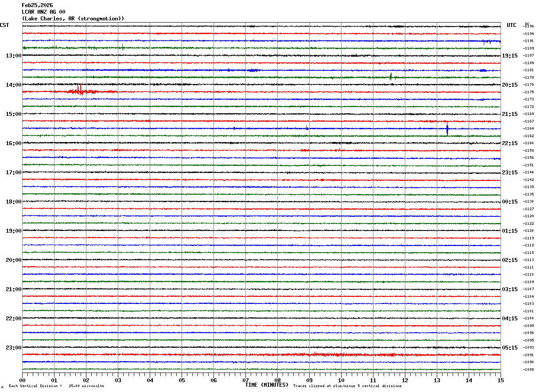
Task: Click the 01 minute axis tick label
Action: pos(54,380)
